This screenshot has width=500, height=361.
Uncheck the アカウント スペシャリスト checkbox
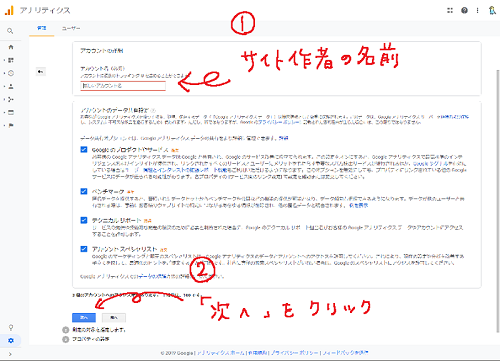pyautogui.click(x=84, y=249)
